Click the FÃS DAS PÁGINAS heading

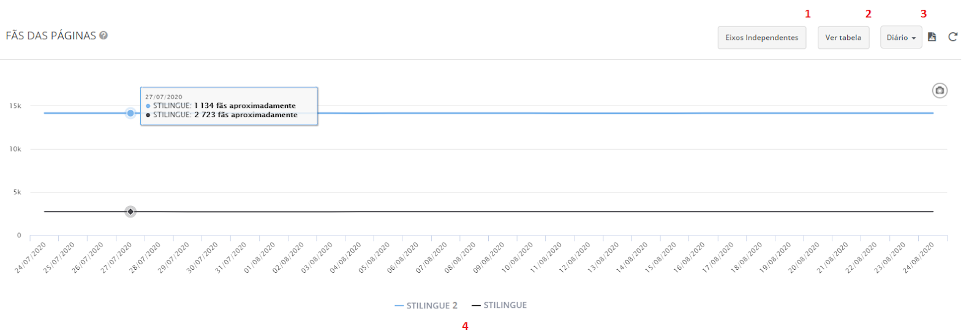(x=51, y=36)
